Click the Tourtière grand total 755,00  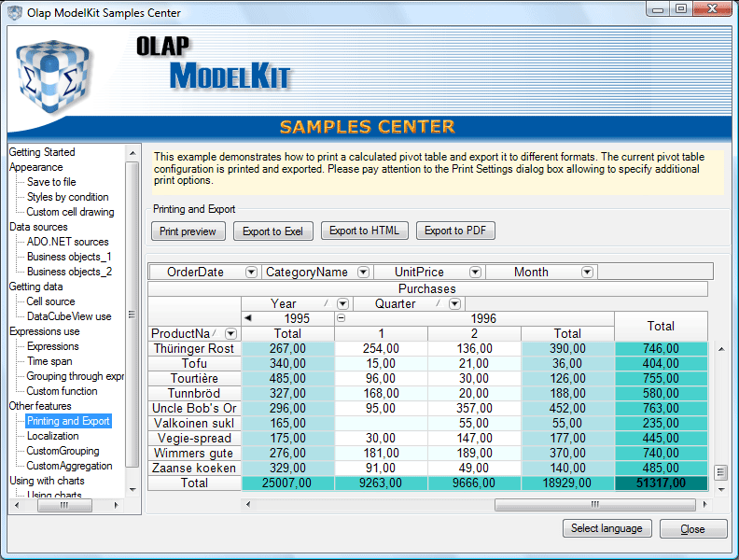662,379
